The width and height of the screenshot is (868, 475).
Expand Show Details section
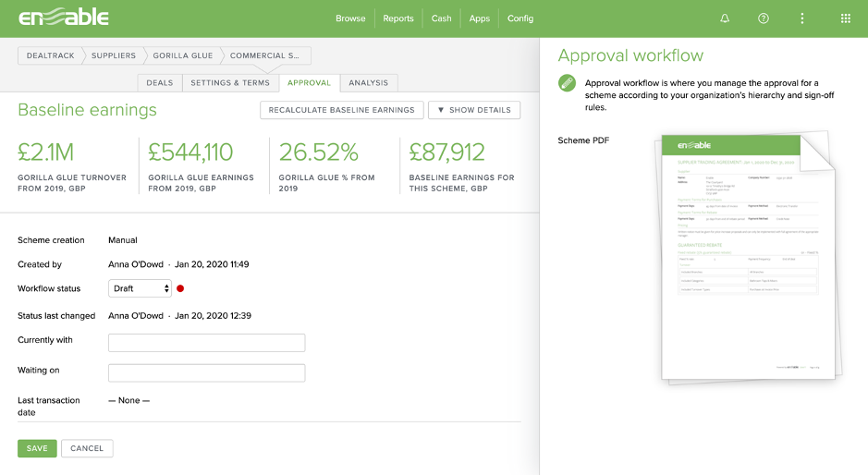[474, 110]
